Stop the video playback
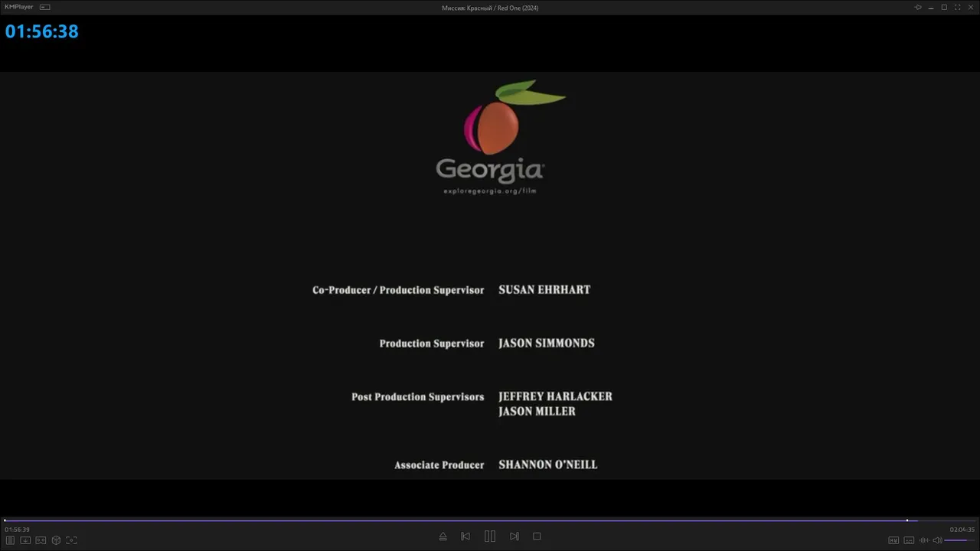Screen dimensions: 980x551 [537, 536]
